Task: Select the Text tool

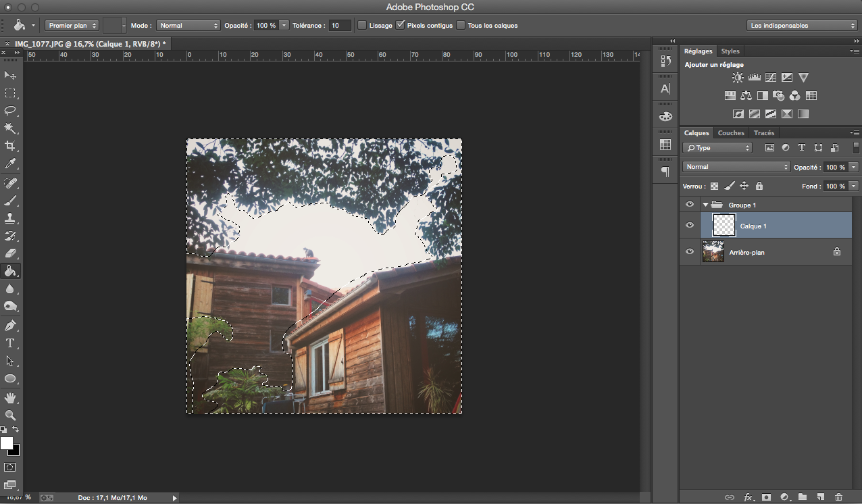Action: [11, 343]
